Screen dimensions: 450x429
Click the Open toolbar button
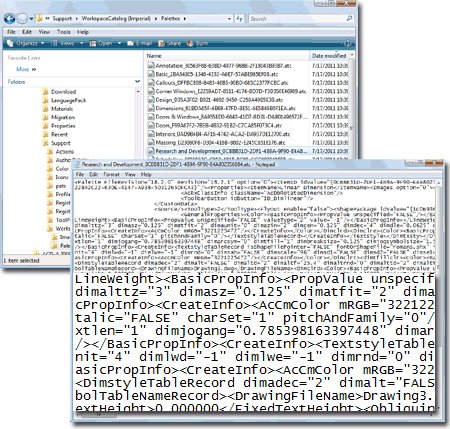point(101,43)
